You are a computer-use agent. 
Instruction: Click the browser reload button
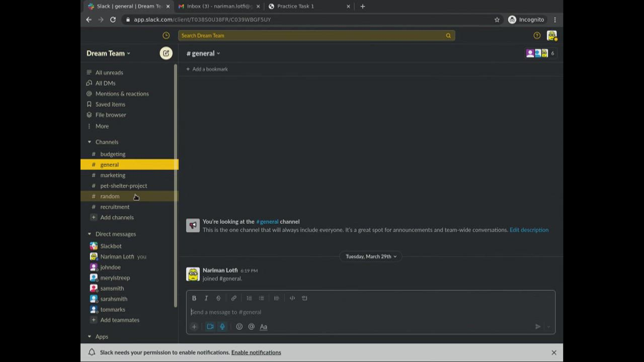coord(113,20)
